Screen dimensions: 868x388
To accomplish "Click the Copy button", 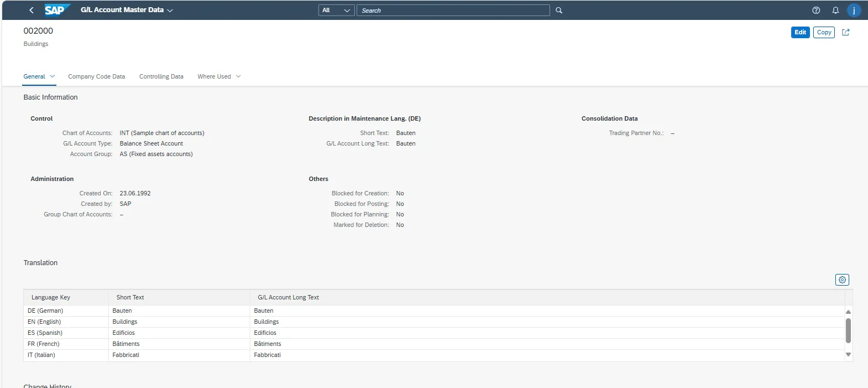I will (824, 32).
